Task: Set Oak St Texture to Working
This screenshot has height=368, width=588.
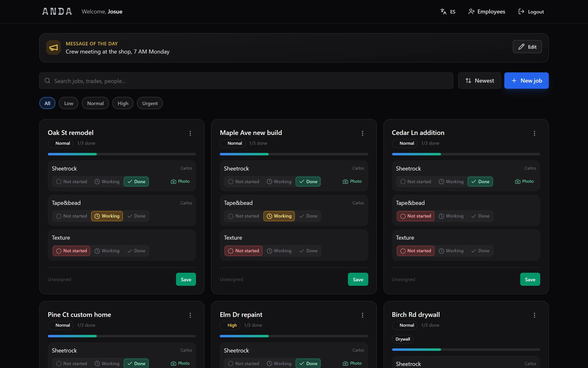Action: pos(107,251)
